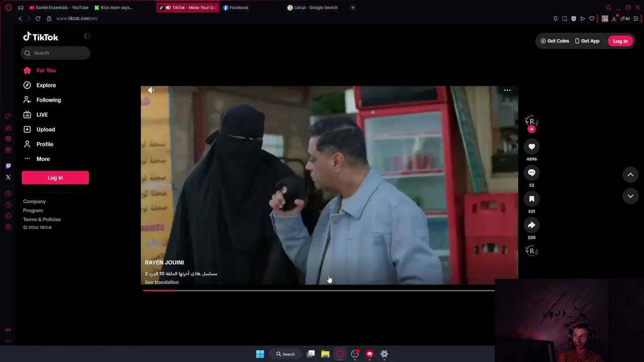Click the sidebar Log in button
Viewport: 644px width, 362px height.
tap(55, 177)
